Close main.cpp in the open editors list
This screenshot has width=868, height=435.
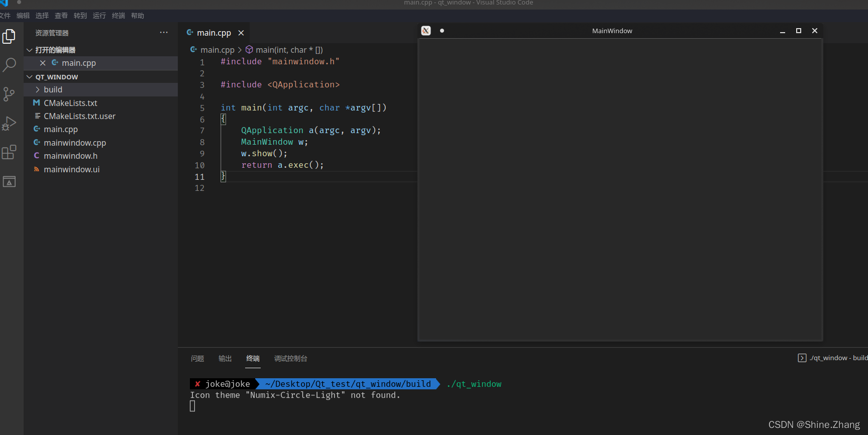click(43, 63)
